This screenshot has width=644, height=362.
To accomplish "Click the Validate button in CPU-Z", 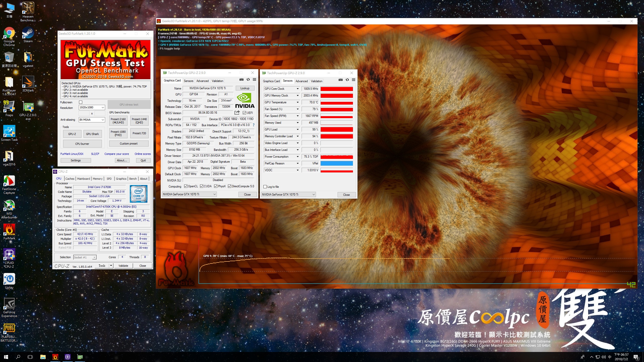I will pyautogui.click(x=123, y=266).
